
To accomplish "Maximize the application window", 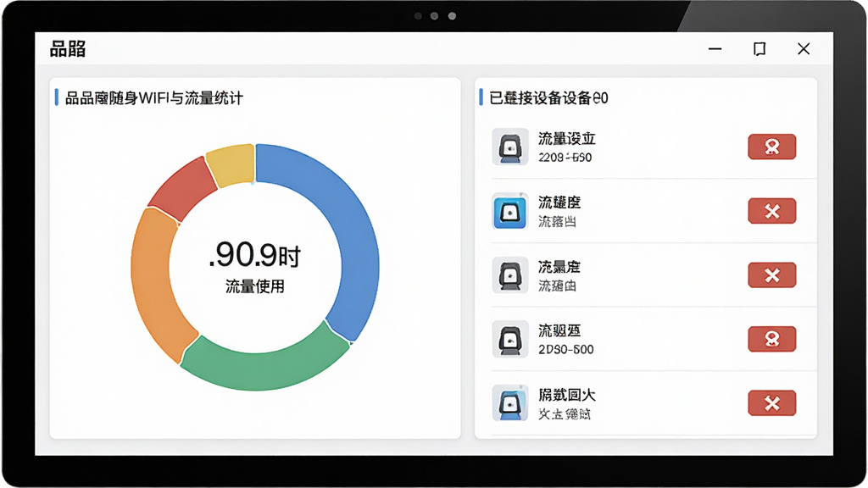I will click(759, 48).
